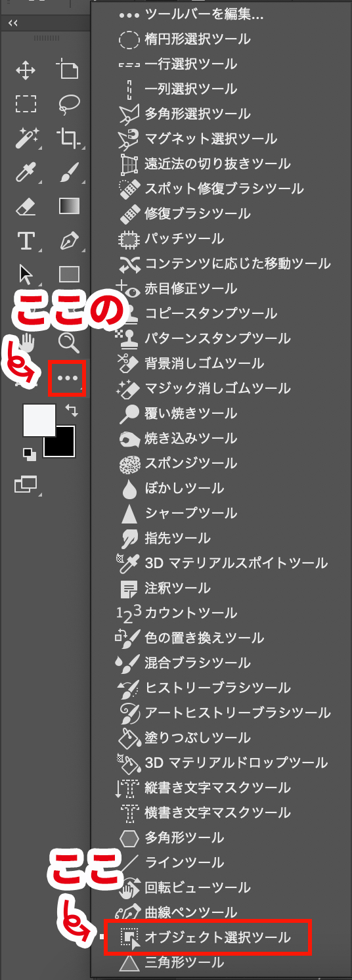Image resolution: width=352 pixels, height=980 pixels.
Task: Select the Move tool
Action: click(26, 69)
